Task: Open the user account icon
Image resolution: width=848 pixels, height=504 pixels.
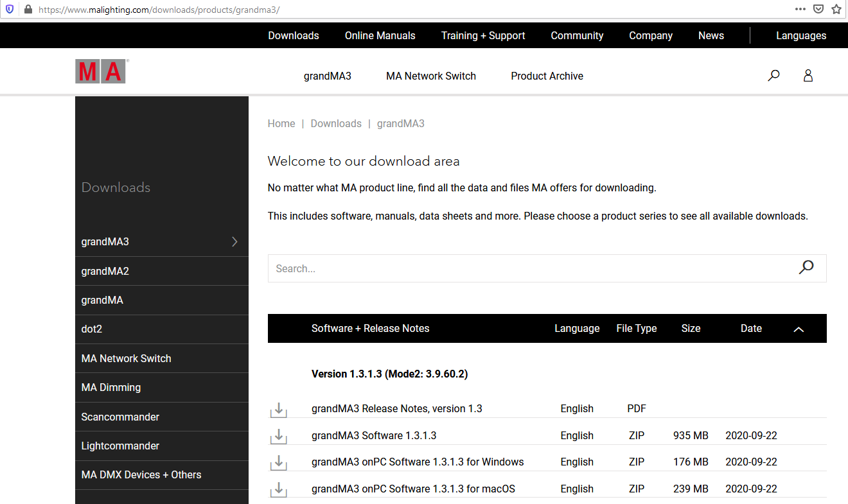Action: [808, 76]
